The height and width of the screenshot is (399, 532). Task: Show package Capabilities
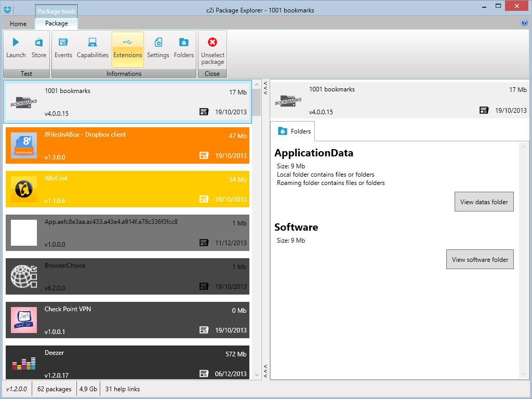(92, 48)
